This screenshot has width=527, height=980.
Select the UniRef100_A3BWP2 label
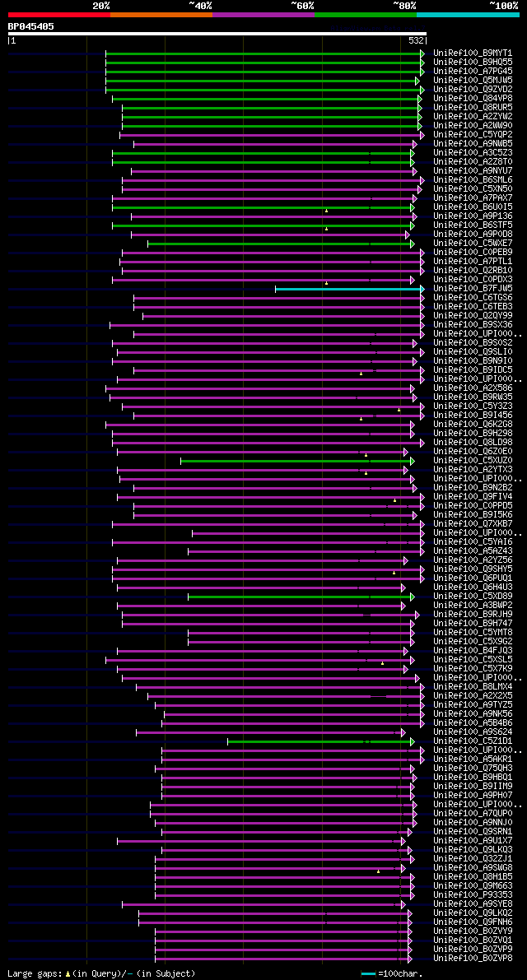(x=473, y=606)
